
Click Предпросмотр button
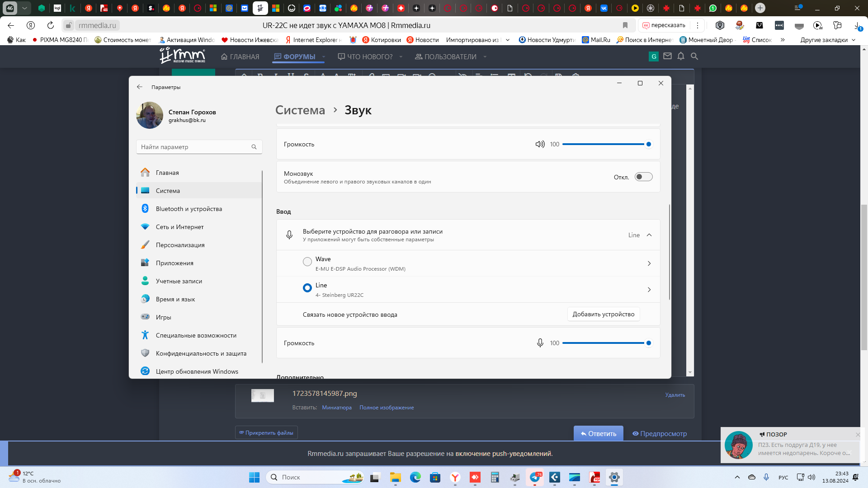click(660, 433)
